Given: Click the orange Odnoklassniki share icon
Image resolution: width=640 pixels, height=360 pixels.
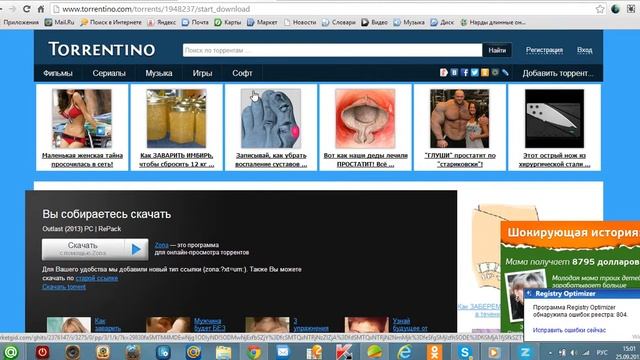Looking at the screenshot, I should pyautogui.click(x=485, y=73).
